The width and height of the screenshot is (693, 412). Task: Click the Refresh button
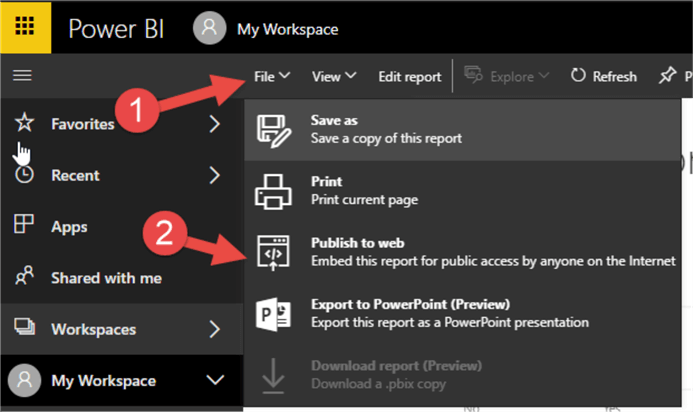[x=603, y=76]
